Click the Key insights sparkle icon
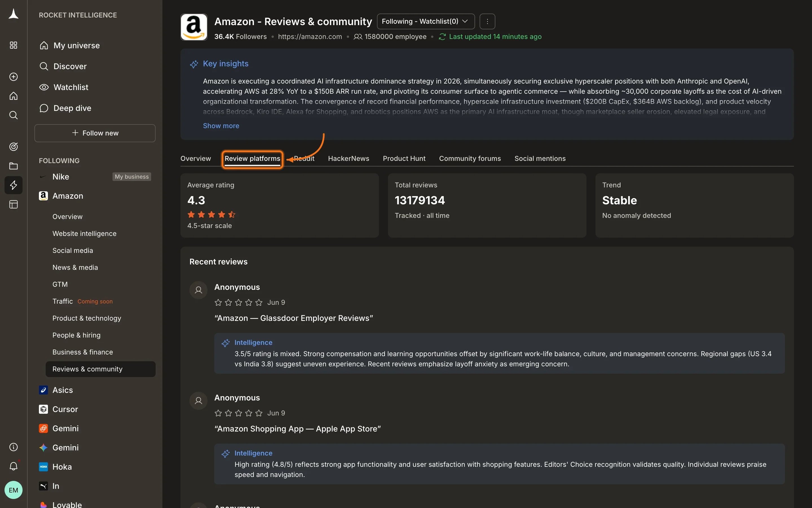This screenshot has width=812, height=508. (x=194, y=64)
